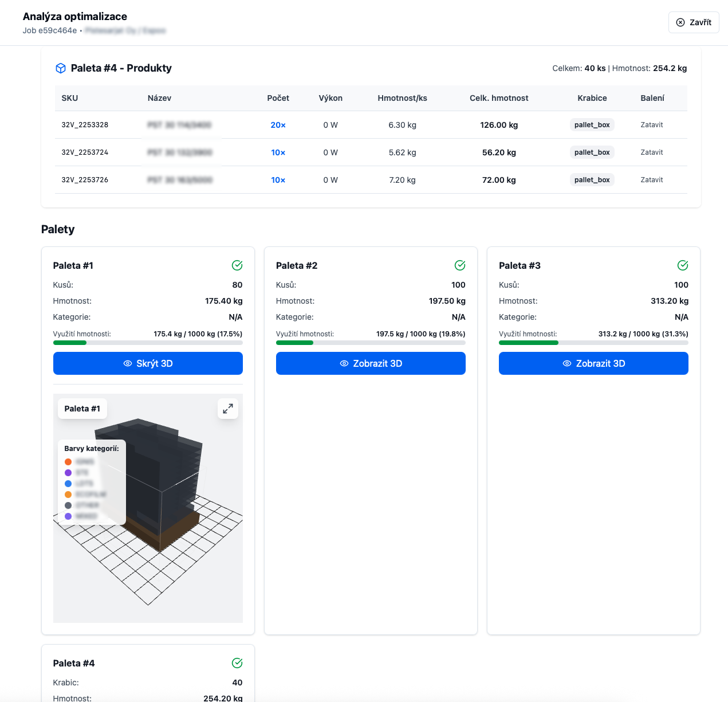Close the analysis with the Zavřít button

tap(694, 22)
